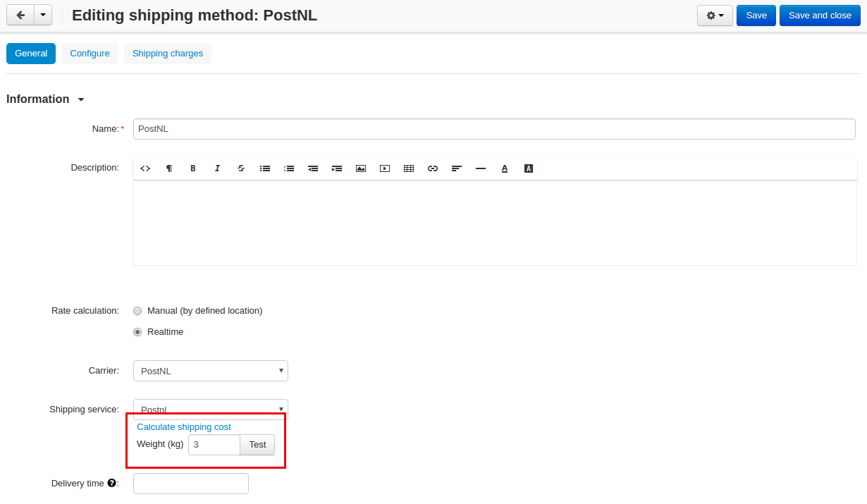This screenshot has width=867, height=504.
Task: Focus the Weight (kg) input field
Action: [214, 445]
